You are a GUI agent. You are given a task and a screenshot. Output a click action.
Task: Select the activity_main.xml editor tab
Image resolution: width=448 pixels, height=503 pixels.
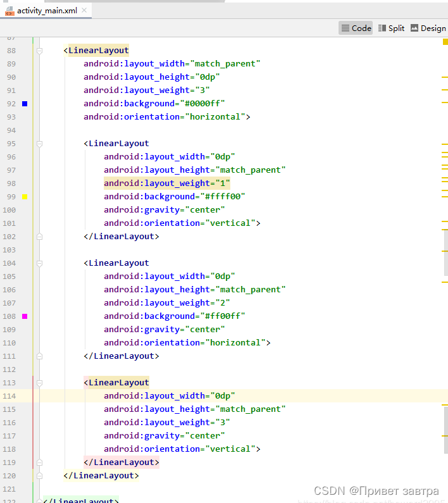46,11
